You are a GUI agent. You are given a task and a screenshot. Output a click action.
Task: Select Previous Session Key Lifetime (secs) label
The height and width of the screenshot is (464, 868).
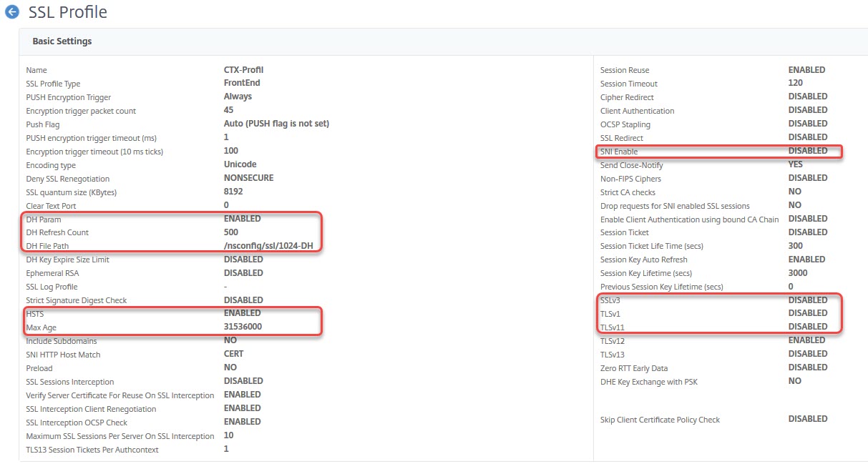[662, 287]
